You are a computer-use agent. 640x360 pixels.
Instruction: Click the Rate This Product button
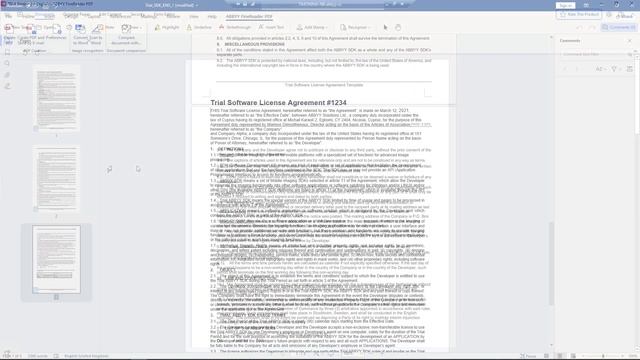coord(579,15)
